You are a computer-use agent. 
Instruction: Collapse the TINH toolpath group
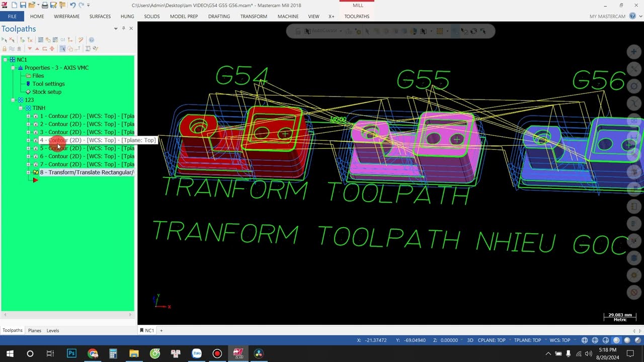[x=21, y=108]
